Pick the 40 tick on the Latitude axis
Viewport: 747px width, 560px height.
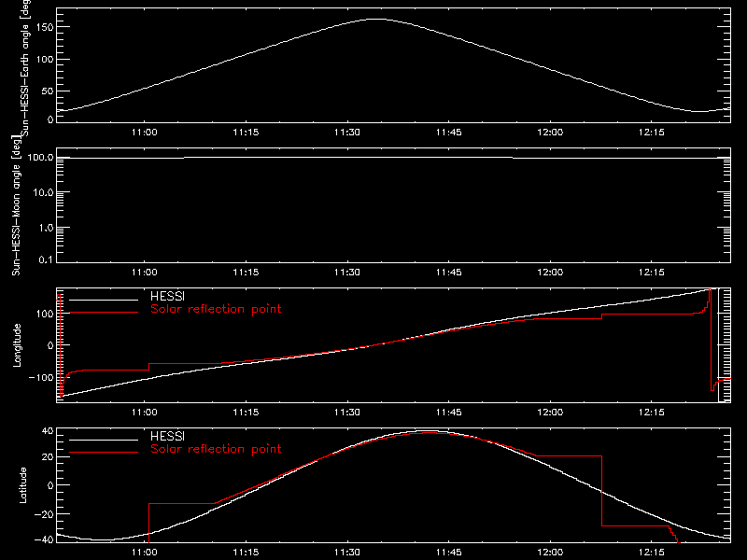48,431
